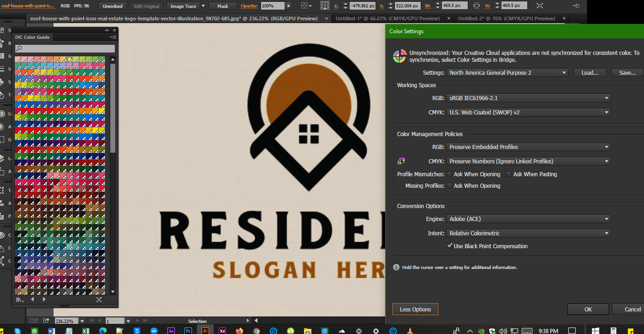Click the disabled pencil icon in DIC panel
644x334 pixels.
point(98,299)
